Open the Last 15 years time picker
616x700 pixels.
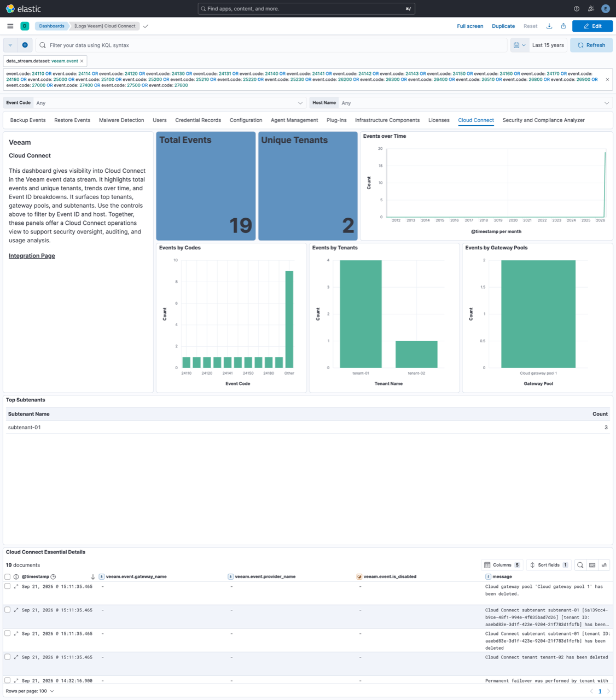tap(548, 45)
